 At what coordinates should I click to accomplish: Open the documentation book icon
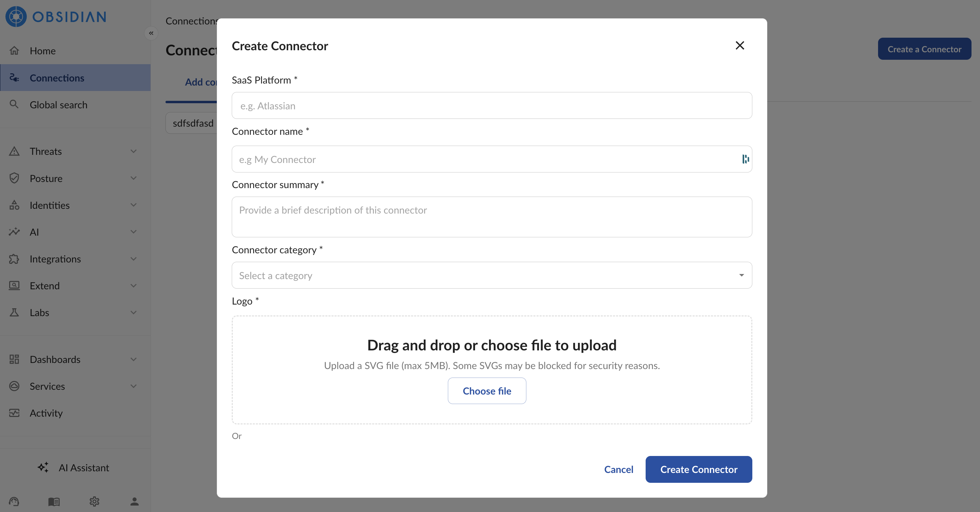pyautogui.click(x=54, y=501)
